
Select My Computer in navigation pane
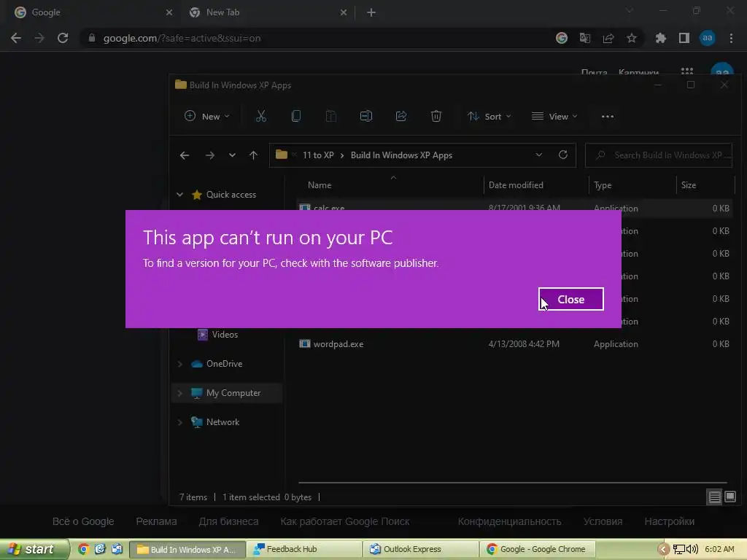[233, 393]
